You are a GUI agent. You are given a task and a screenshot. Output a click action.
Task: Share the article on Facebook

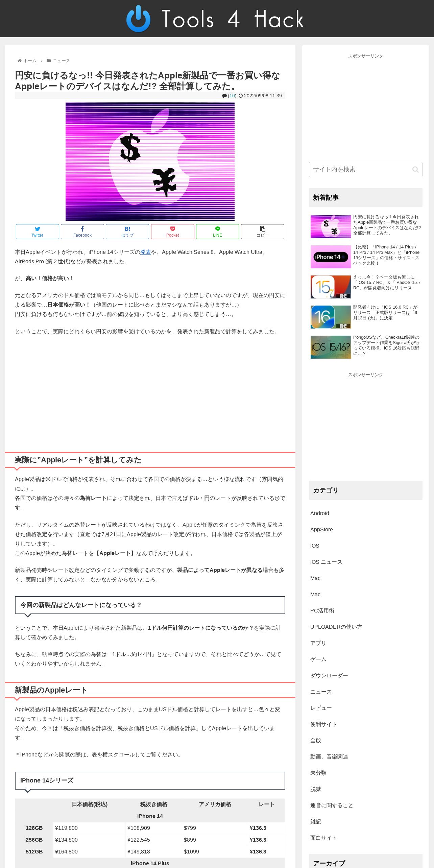(82, 232)
